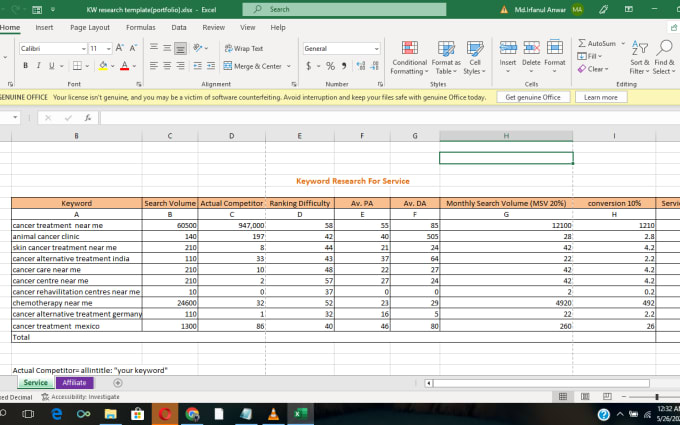Toggle middle align in Alignment group

[167, 48]
